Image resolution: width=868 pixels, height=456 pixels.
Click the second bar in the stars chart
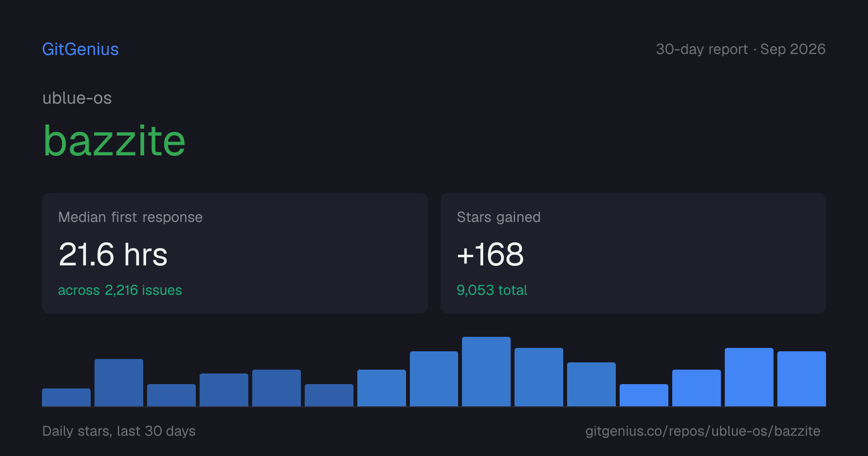pos(119,383)
